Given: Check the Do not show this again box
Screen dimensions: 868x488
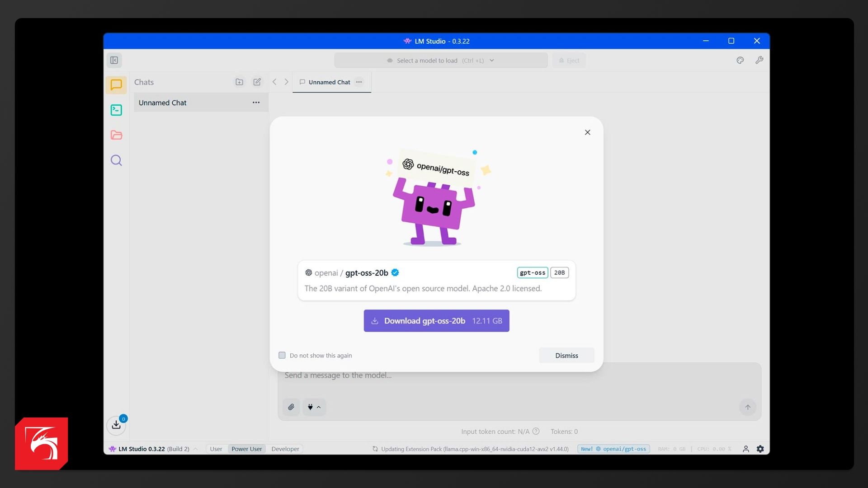Looking at the screenshot, I should pyautogui.click(x=282, y=355).
